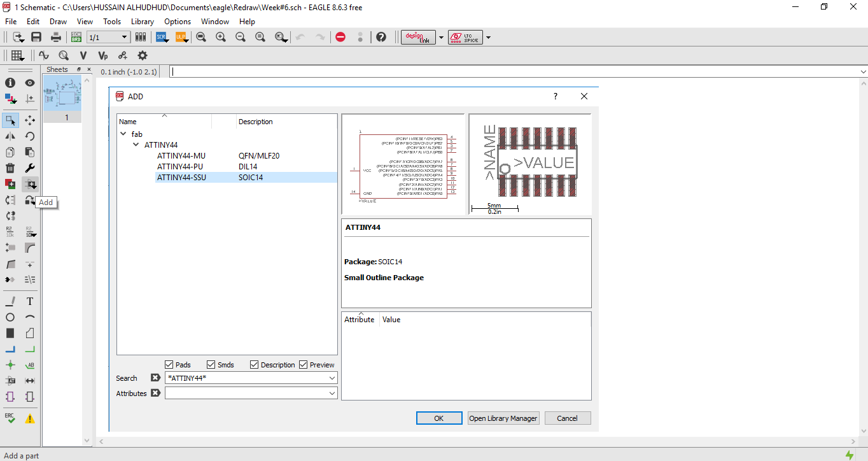Toggle the Smds checkbox
Screen dimensions: 868x461
211,365
